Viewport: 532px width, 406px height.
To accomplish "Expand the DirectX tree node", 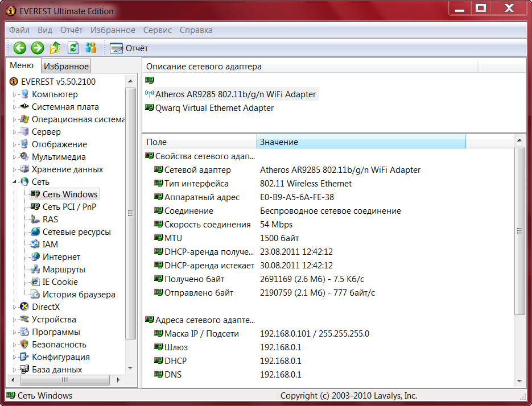I will point(15,307).
